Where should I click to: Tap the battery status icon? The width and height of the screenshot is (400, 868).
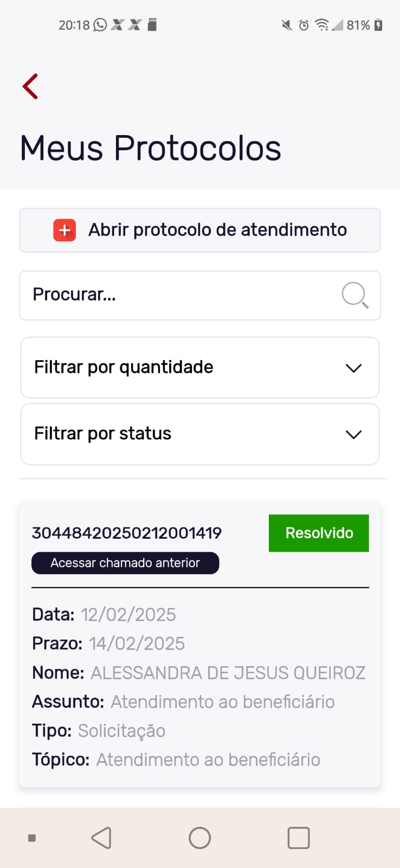(x=378, y=25)
